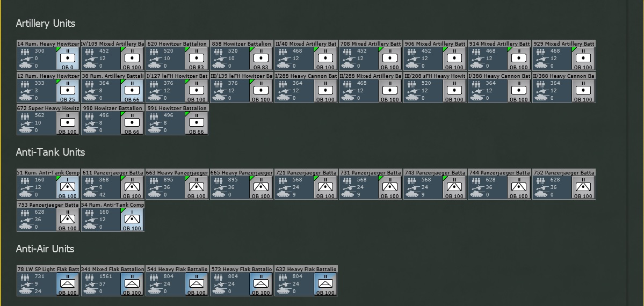This screenshot has height=306, width=644.
Task: Click the 914 Mixed Artillery unit counter
Action: 519,59
